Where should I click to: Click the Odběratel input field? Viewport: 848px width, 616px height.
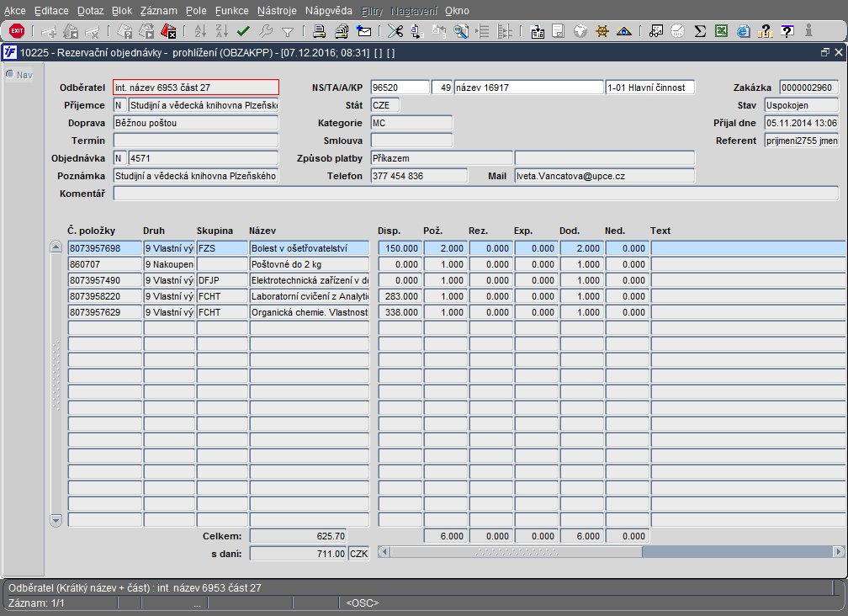click(x=196, y=88)
